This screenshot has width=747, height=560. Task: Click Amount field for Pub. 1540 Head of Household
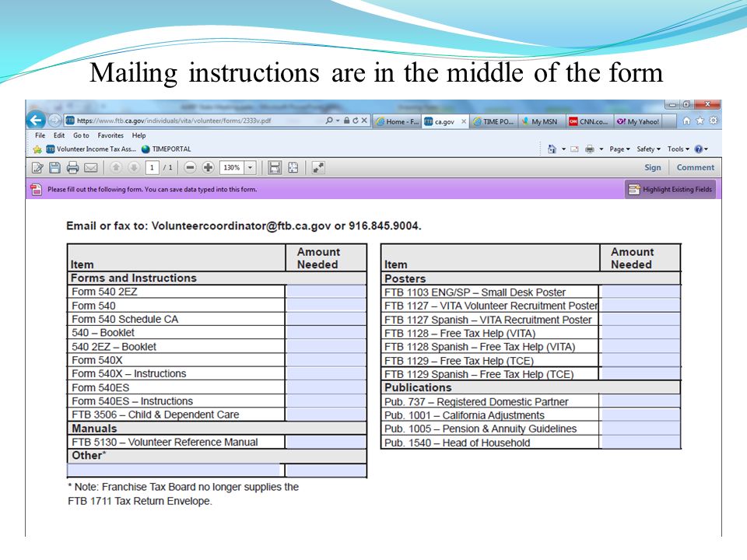(640, 443)
